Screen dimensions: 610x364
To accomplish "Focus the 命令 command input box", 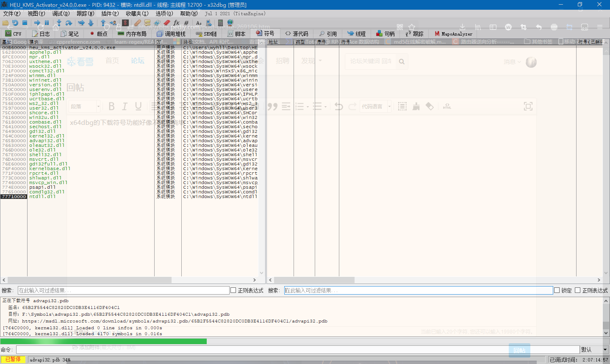I will 297,350.
